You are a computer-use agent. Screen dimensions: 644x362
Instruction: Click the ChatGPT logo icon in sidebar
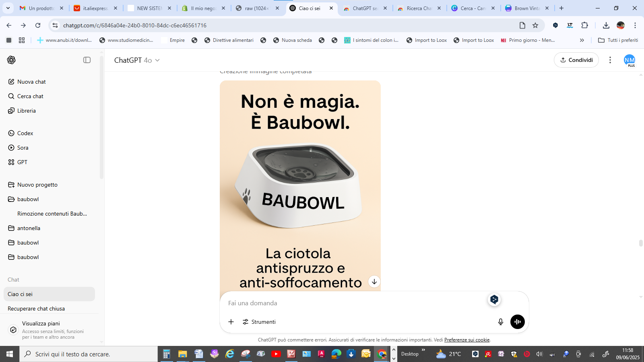[x=11, y=60]
